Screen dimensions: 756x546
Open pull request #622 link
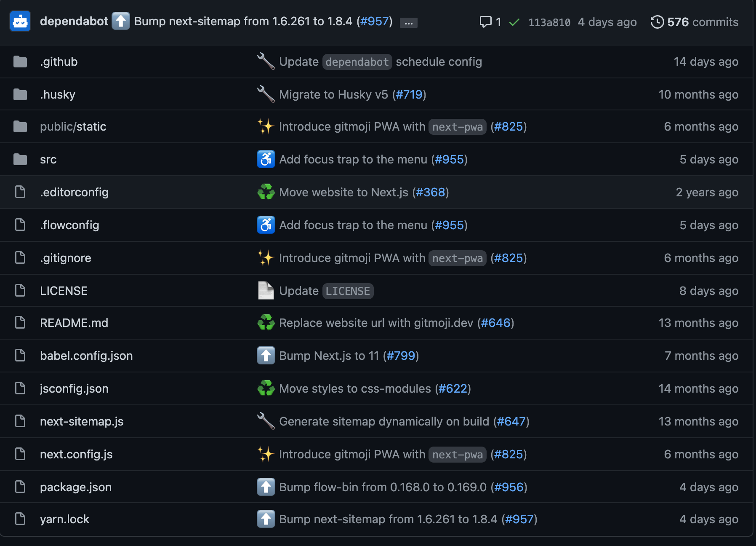pos(453,388)
